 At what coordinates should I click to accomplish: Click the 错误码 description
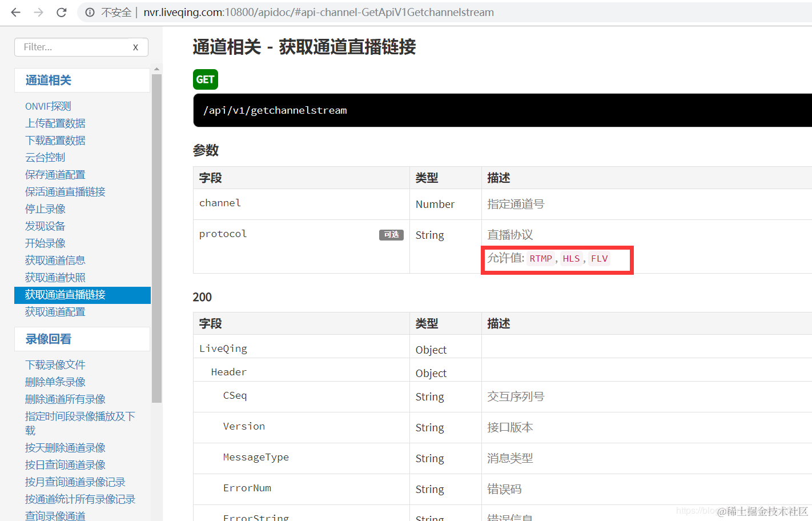(x=504, y=489)
